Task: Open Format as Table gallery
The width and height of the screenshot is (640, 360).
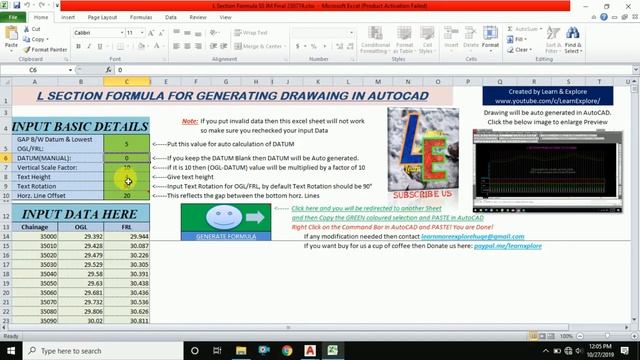Action: [x=404, y=40]
